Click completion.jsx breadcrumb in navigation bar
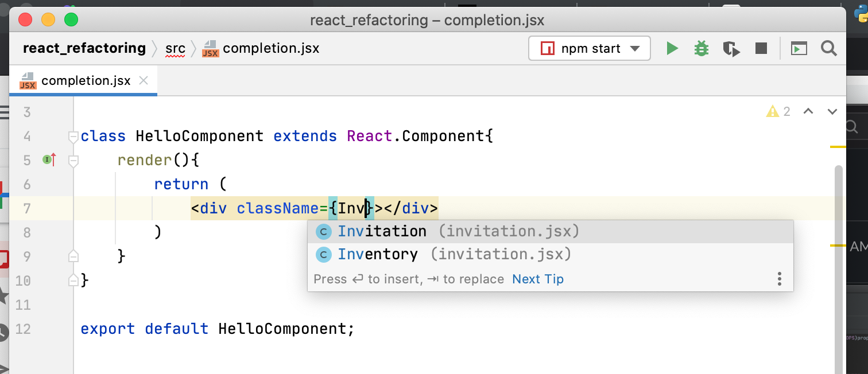This screenshot has height=374, width=868. pos(270,49)
